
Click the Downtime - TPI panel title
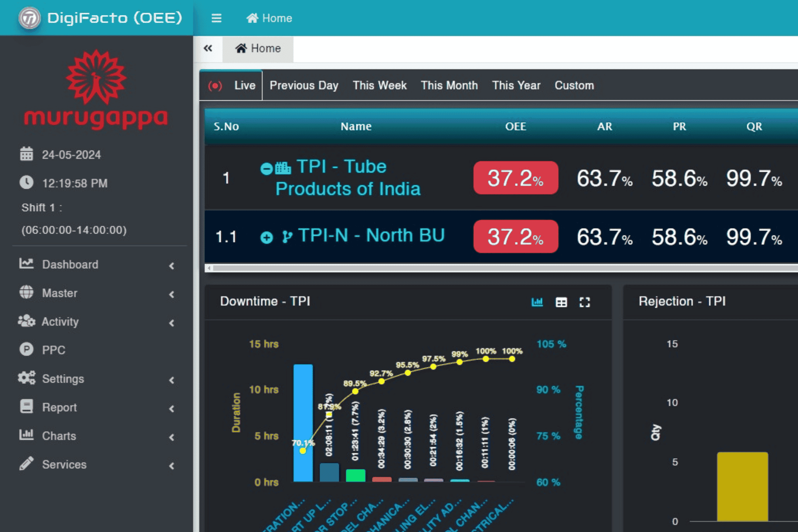click(265, 301)
